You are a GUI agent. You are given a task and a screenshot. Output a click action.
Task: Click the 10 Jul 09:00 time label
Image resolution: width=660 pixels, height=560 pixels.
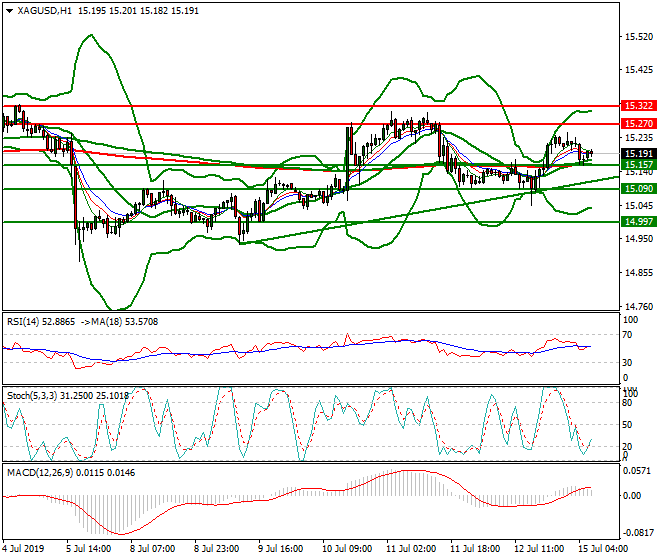click(x=347, y=549)
